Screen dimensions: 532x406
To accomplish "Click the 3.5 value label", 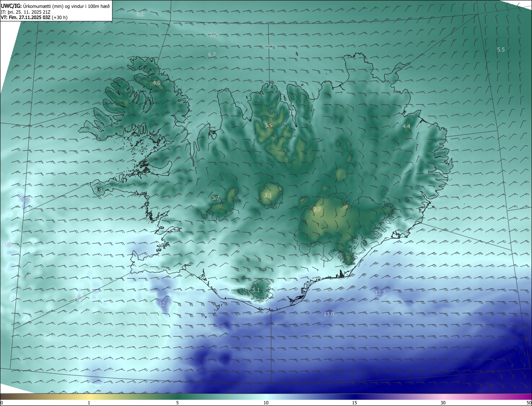I will (269, 125).
